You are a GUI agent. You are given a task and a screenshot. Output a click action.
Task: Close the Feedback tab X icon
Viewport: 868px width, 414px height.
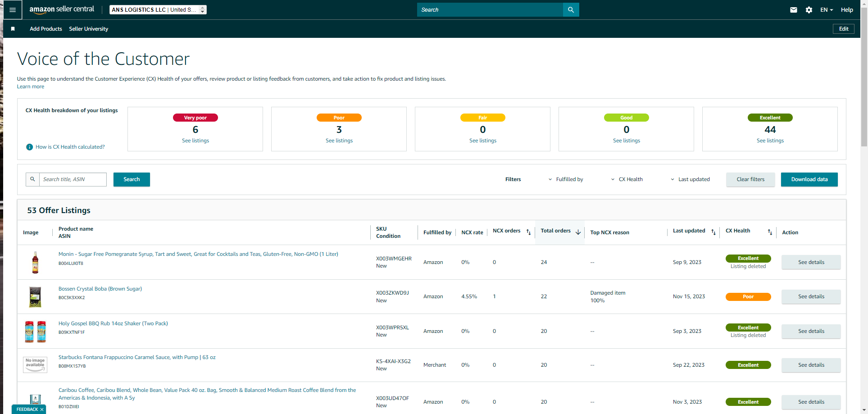pos(42,409)
